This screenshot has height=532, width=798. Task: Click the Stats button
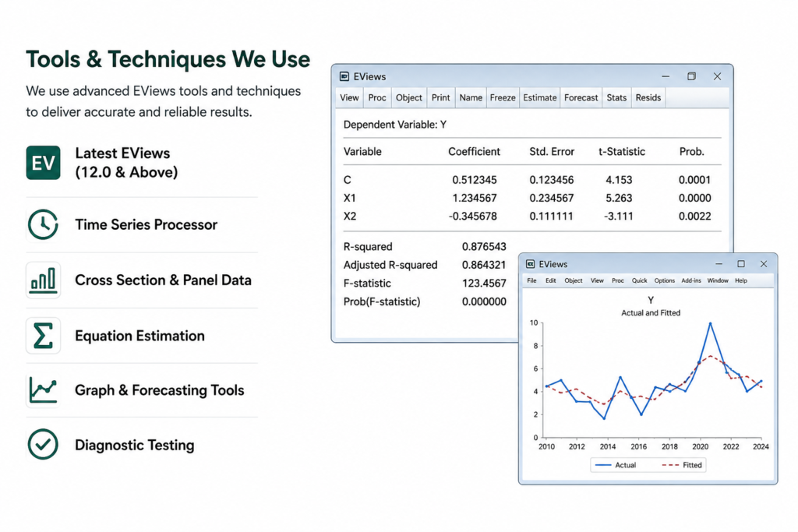tap(617, 97)
